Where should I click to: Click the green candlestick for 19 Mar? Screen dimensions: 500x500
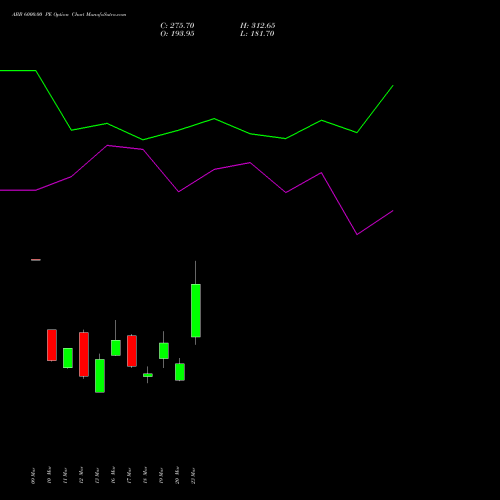coord(164,351)
